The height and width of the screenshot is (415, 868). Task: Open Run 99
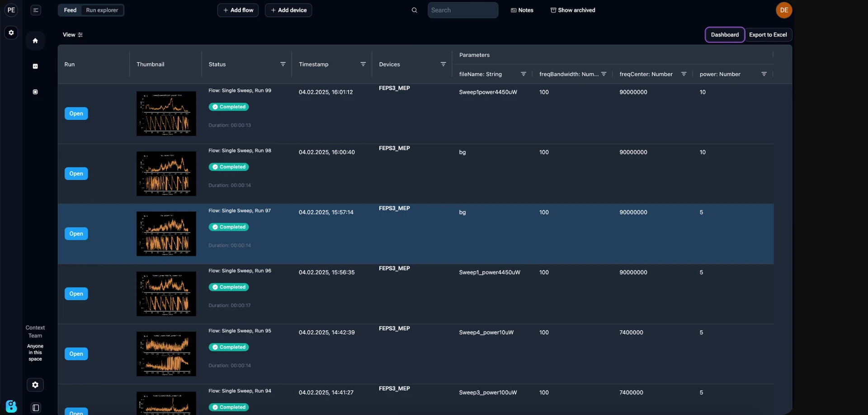76,113
